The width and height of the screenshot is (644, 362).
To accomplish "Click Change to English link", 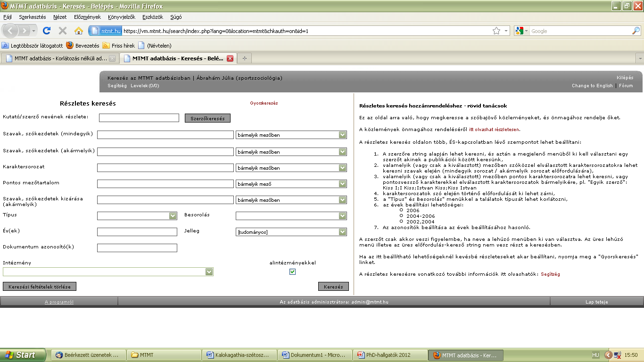I will pyautogui.click(x=593, y=86).
